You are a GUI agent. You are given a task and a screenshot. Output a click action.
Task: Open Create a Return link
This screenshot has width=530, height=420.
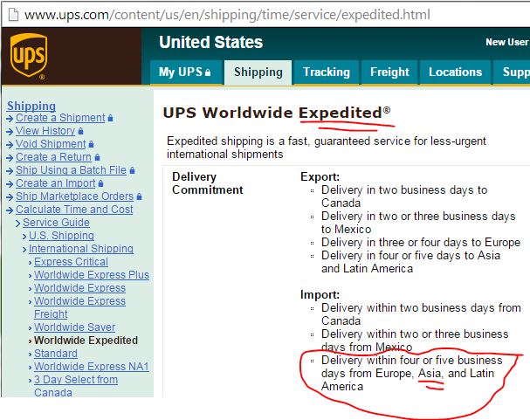coord(53,157)
